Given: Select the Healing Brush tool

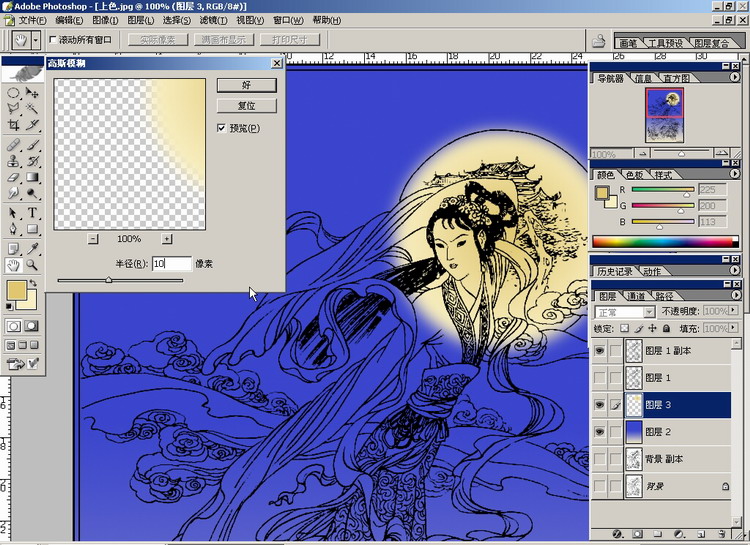Looking at the screenshot, I should point(13,145).
